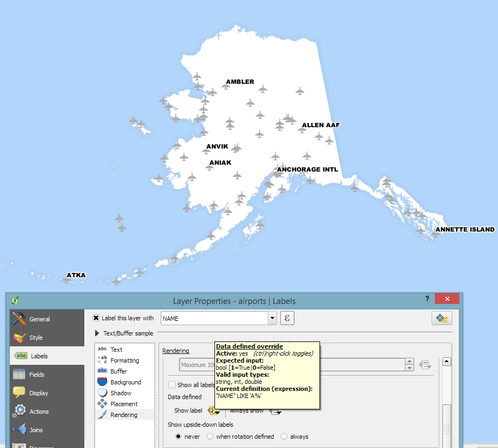
Task: Click the dialog help question mark
Action: (x=426, y=300)
